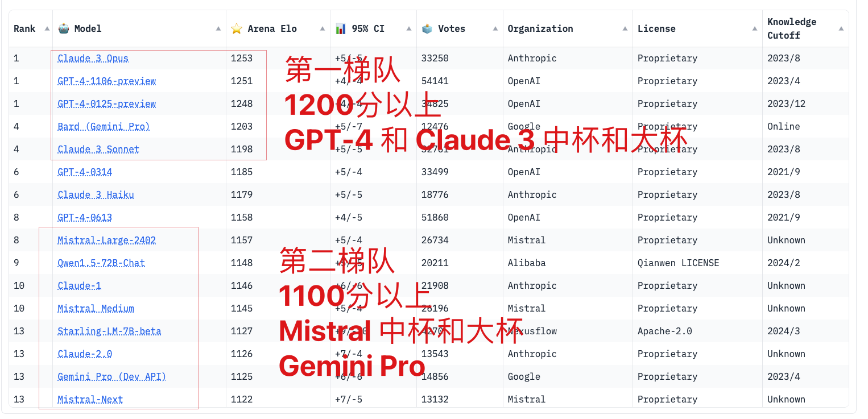Open the Bard (Gemini Pro) link
The width and height of the screenshot is (868, 419).
click(x=104, y=126)
